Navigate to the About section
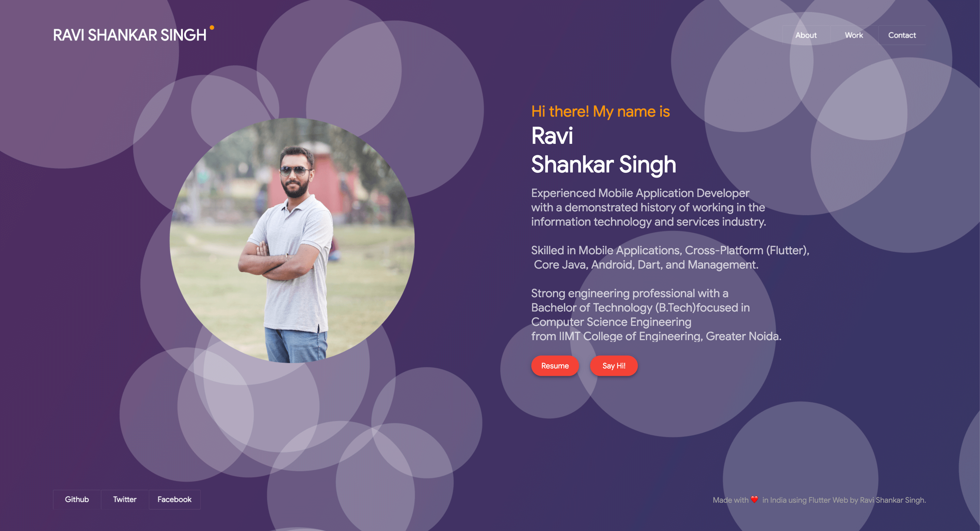The height and width of the screenshot is (531, 980). point(805,35)
